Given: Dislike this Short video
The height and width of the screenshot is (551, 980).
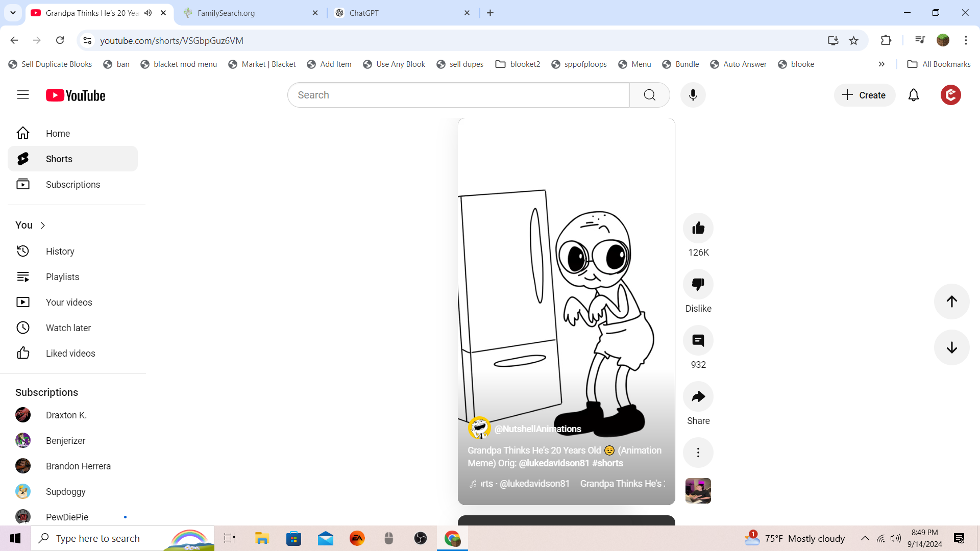Looking at the screenshot, I should coord(698,284).
